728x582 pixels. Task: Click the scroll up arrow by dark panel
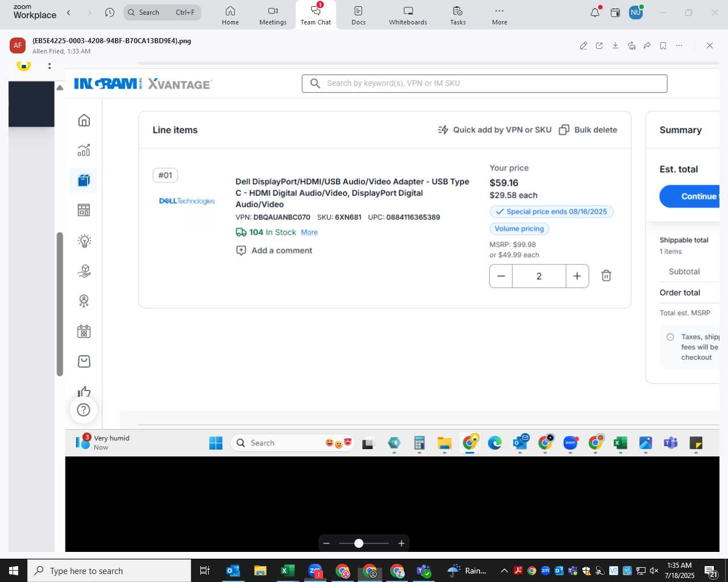click(x=60, y=88)
